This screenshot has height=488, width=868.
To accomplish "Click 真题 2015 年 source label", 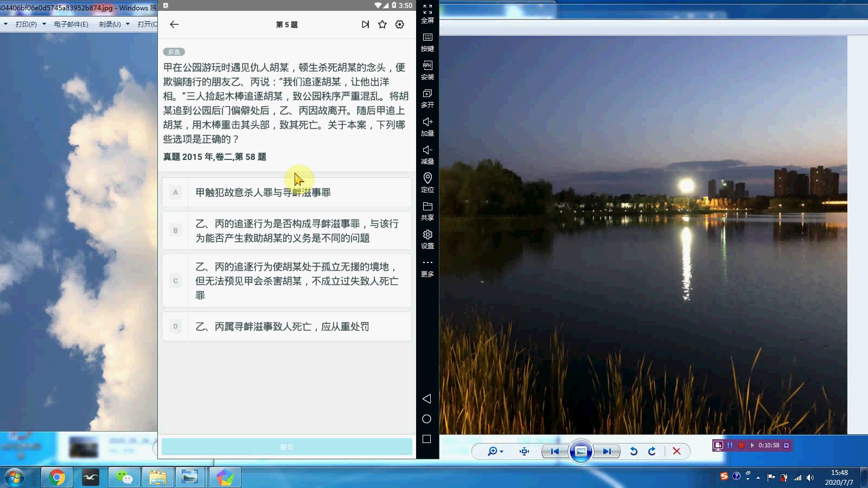I will tap(215, 157).
